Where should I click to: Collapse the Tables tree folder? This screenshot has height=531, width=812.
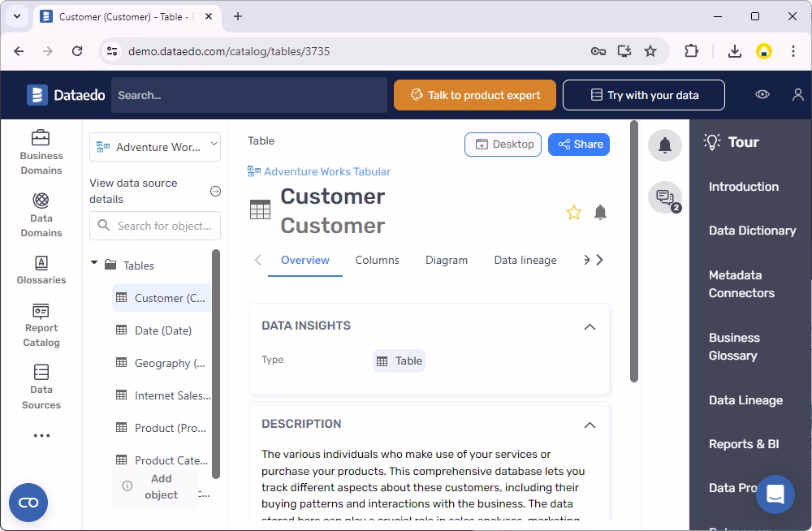click(94, 263)
